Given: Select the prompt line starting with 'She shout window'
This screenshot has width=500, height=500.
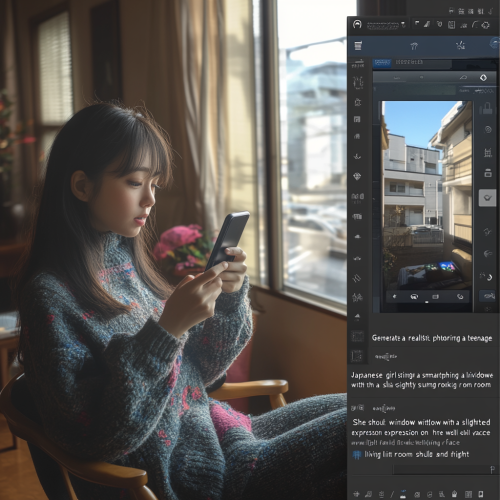Looking at the screenshot, I should [421, 422].
